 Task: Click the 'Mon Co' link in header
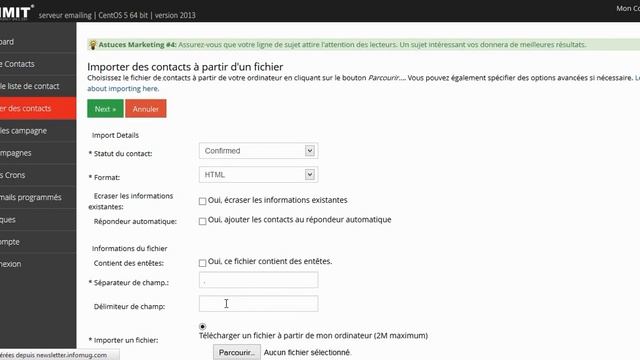pos(628,8)
